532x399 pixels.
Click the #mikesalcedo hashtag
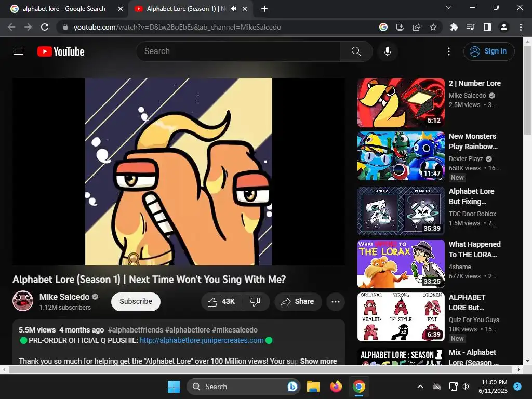(235, 330)
